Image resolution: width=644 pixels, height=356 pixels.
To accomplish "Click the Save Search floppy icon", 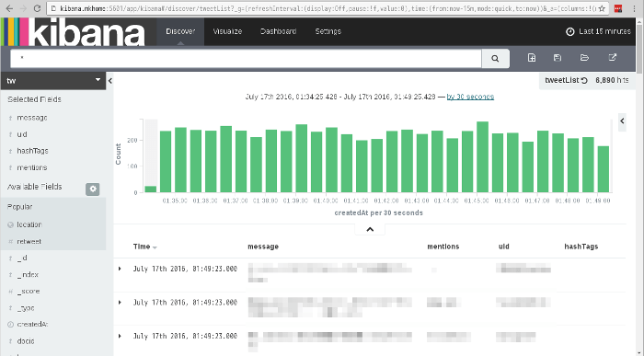I will click(558, 58).
